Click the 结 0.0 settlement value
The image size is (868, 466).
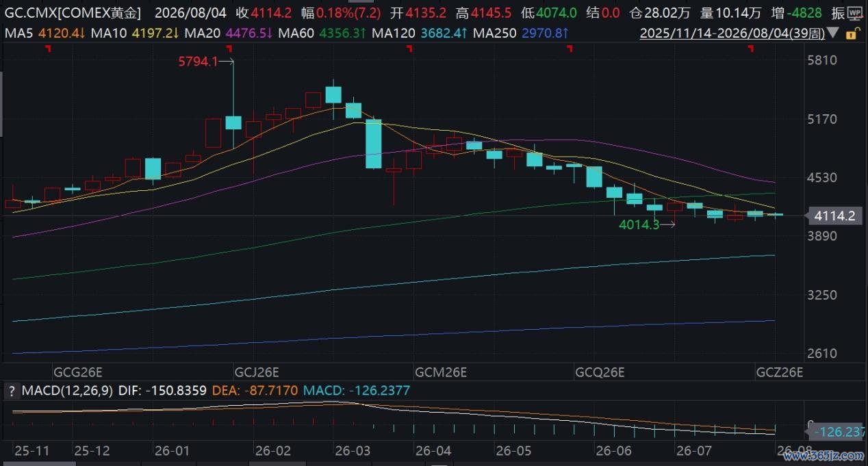pos(602,13)
